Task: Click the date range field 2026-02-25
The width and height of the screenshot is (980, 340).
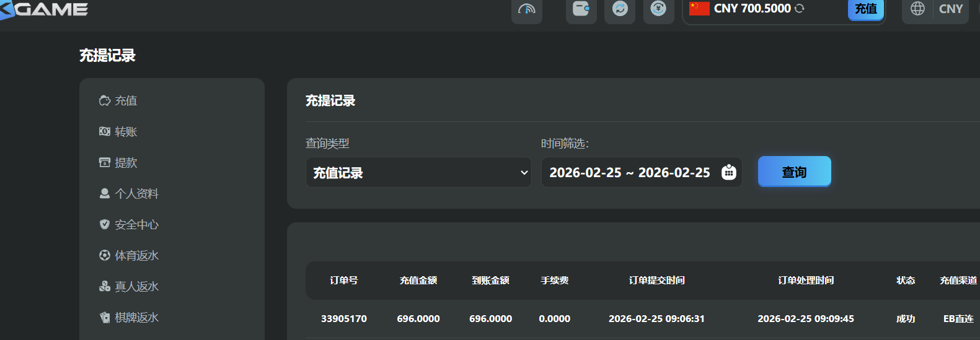Action: click(629, 173)
